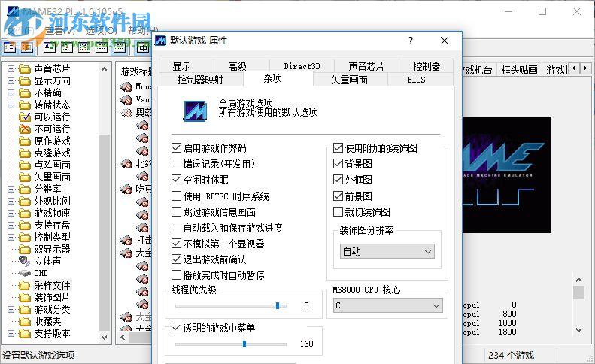Viewport: 595px width, 364px height.
Task: Click the 线程优先级 slider thumb
Action: pyautogui.click(x=278, y=305)
